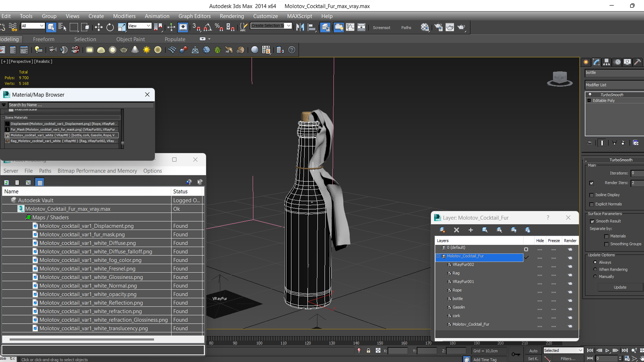Image resolution: width=644 pixels, height=362 pixels.
Task: Open the Curve Editor icon
Action: (350, 27)
